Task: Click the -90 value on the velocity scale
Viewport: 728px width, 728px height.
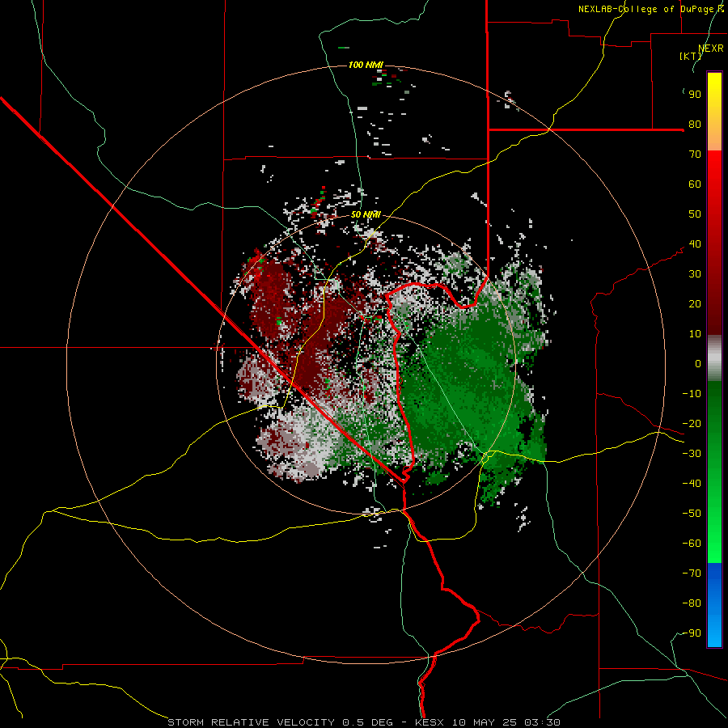Action: pyautogui.click(x=692, y=633)
